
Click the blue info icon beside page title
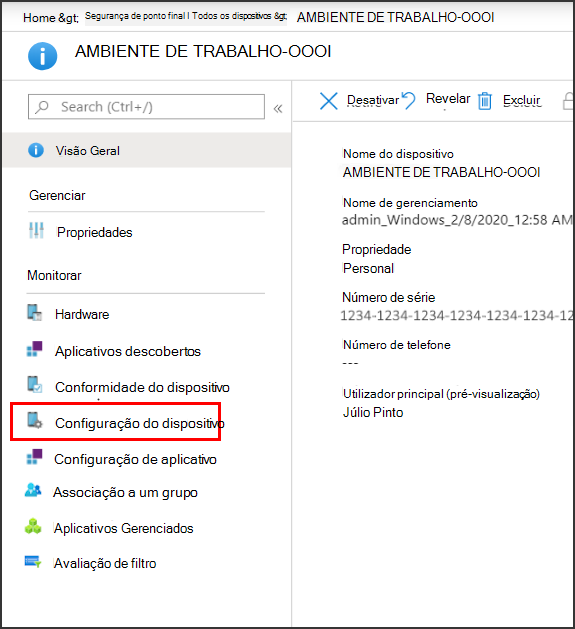[x=42, y=56]
